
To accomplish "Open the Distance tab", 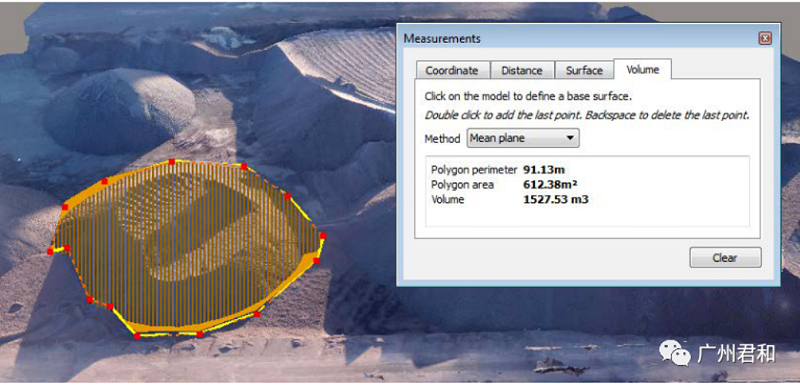I will 522,70.
